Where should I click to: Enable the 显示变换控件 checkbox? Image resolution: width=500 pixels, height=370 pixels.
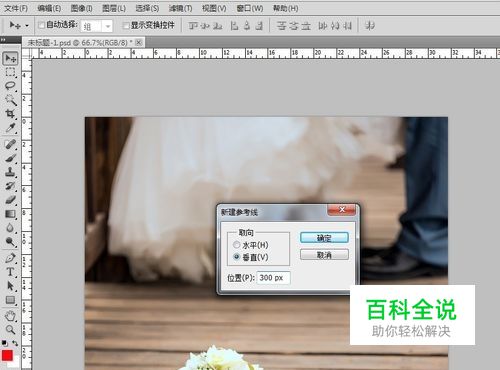pos(126,25)
